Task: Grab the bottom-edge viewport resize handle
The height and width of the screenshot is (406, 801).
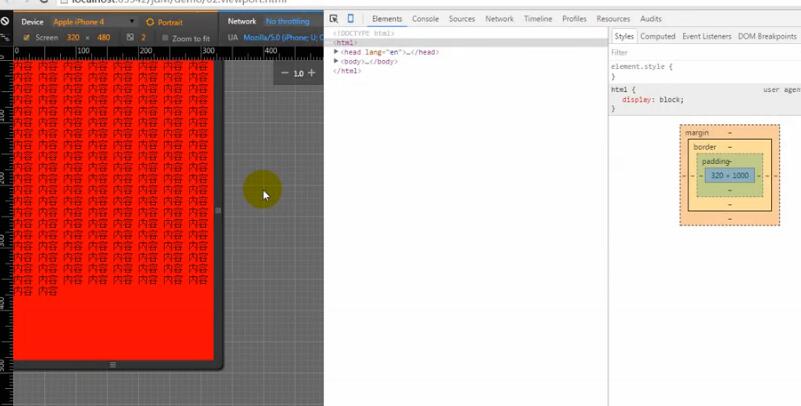Action: pos(113,365)
